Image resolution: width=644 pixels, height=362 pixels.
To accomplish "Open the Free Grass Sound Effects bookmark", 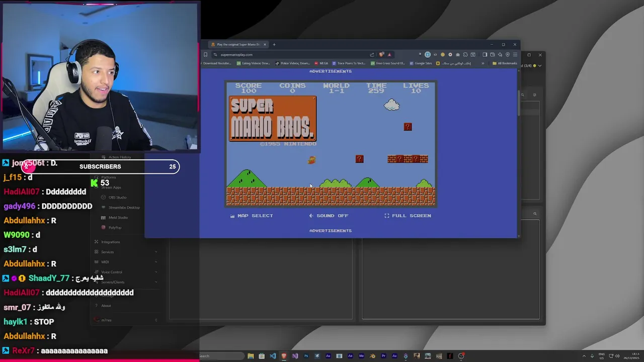I will pos(387,63).
